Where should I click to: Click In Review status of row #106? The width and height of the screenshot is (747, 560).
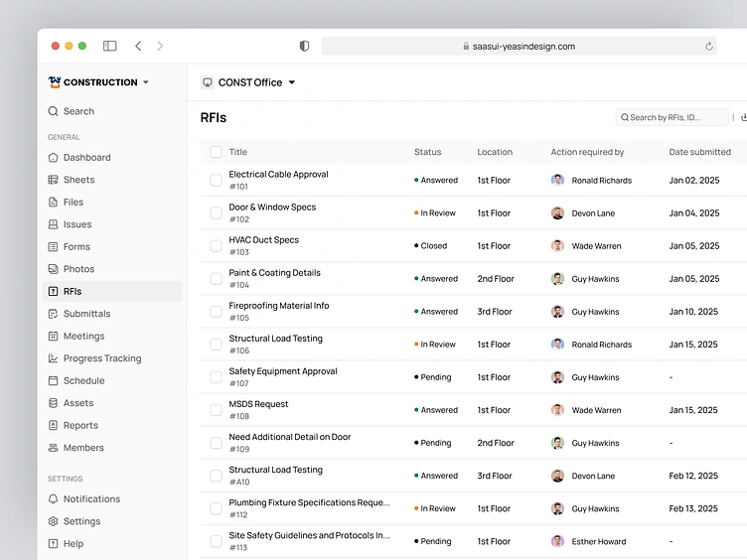tap(434, 345)
